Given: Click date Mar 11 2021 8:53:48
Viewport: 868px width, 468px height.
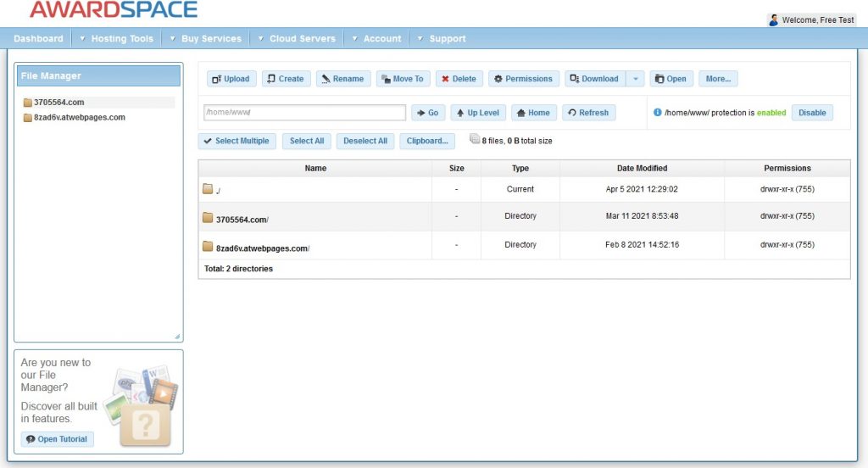Looking at the screenshot, I should point(643,216).
